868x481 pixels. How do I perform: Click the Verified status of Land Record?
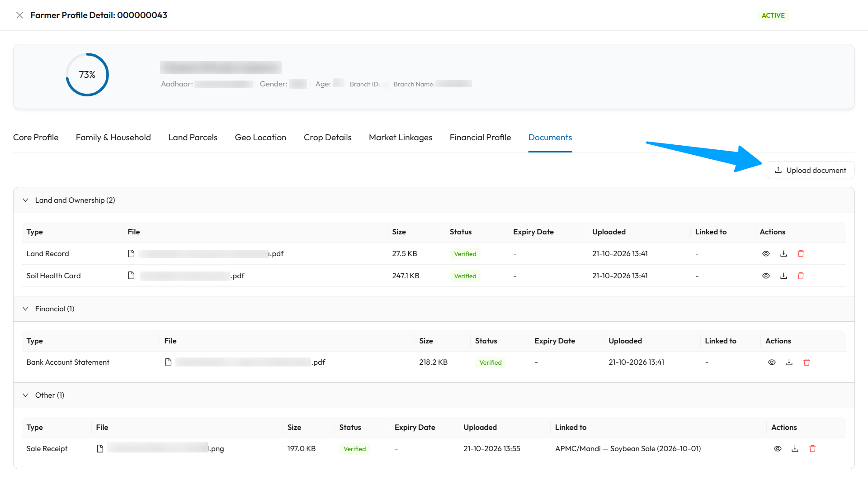465,254
